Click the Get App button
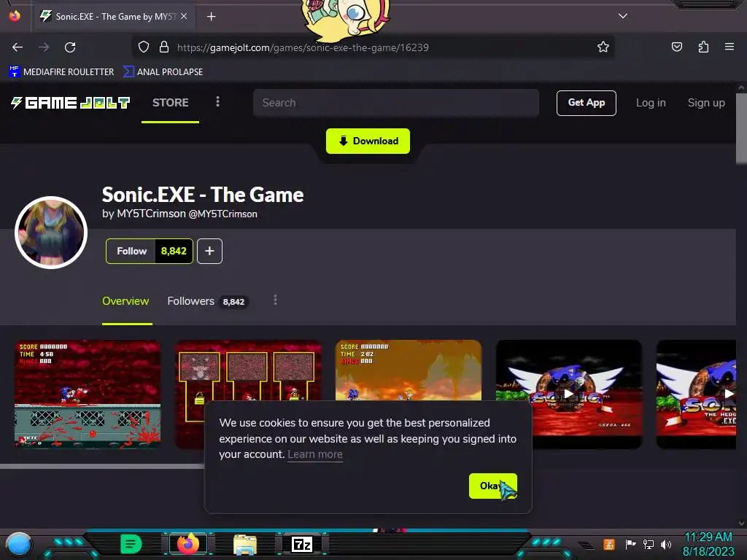747x560 pixels. (x=586, y=103)
